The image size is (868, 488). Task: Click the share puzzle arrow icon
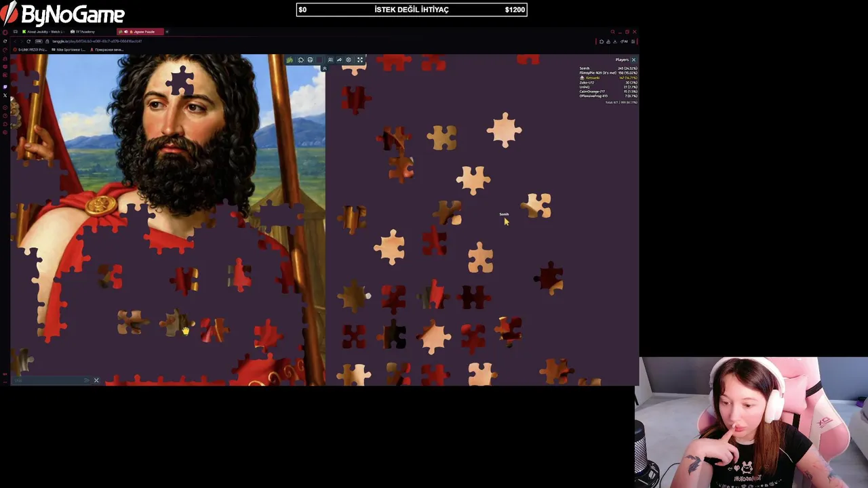(339, 60)
